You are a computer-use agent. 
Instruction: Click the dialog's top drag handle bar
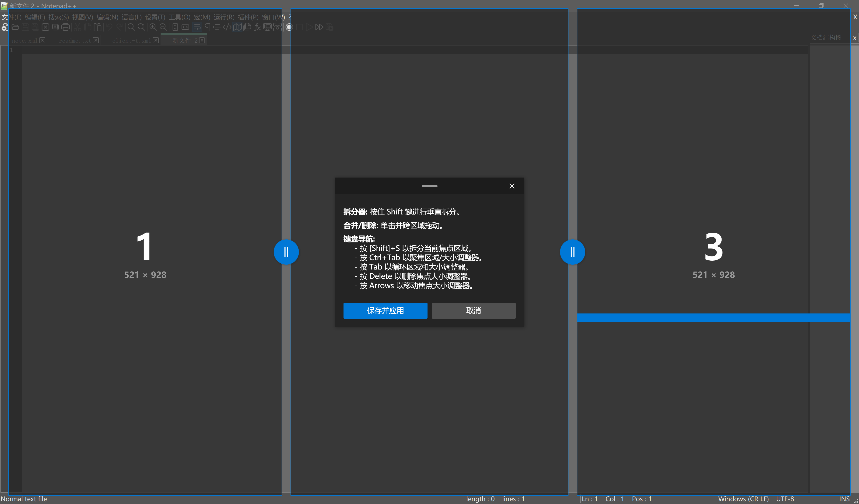tap(429, 186)
